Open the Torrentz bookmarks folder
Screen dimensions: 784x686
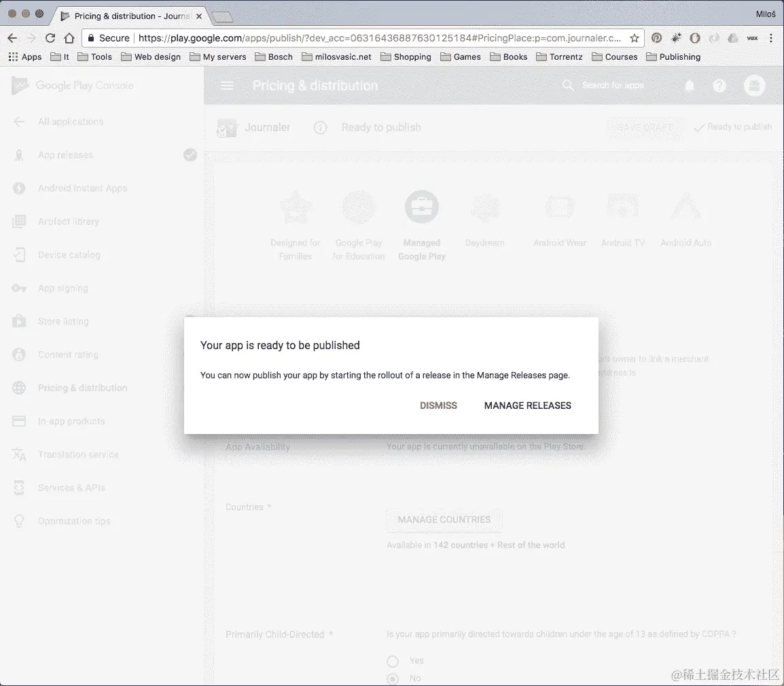(560, 57)
